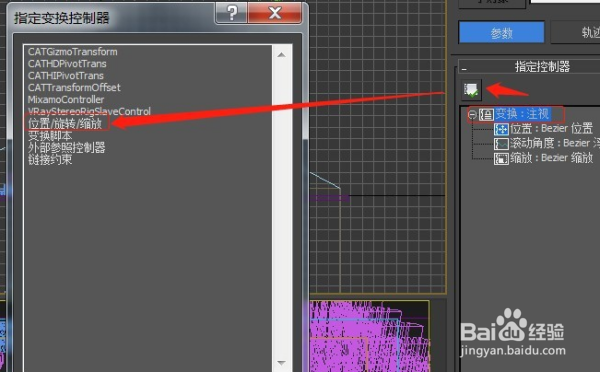Image resolution: width=600 pixels, height=372 pixels.
Task: Select VRayStereoRigSlaveControl in list
Action: tap(89, 111)
